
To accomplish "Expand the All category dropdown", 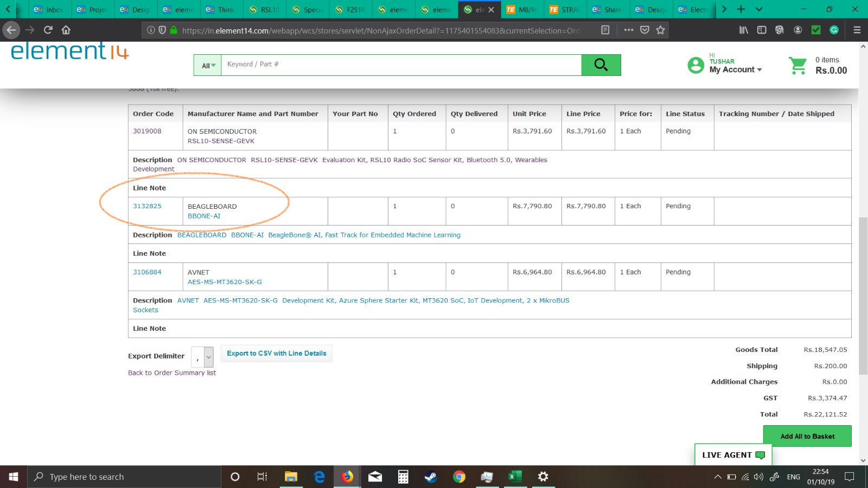I will [208, 66].
